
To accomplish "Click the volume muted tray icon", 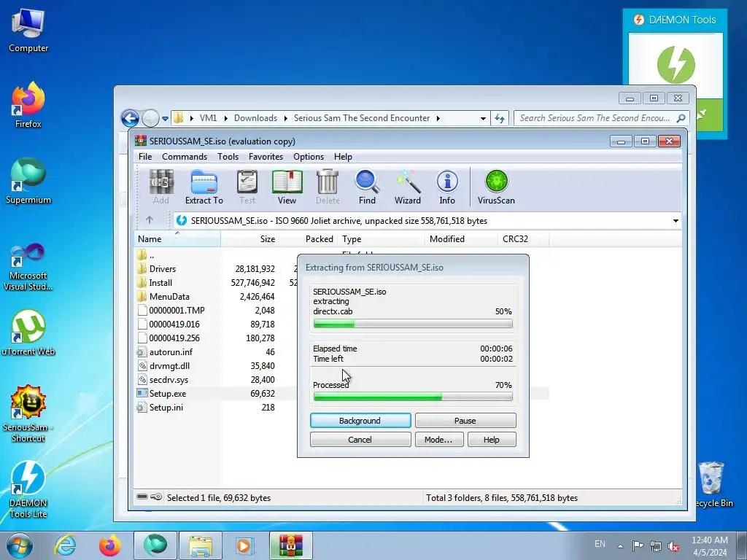I will (x=673, y=546).
